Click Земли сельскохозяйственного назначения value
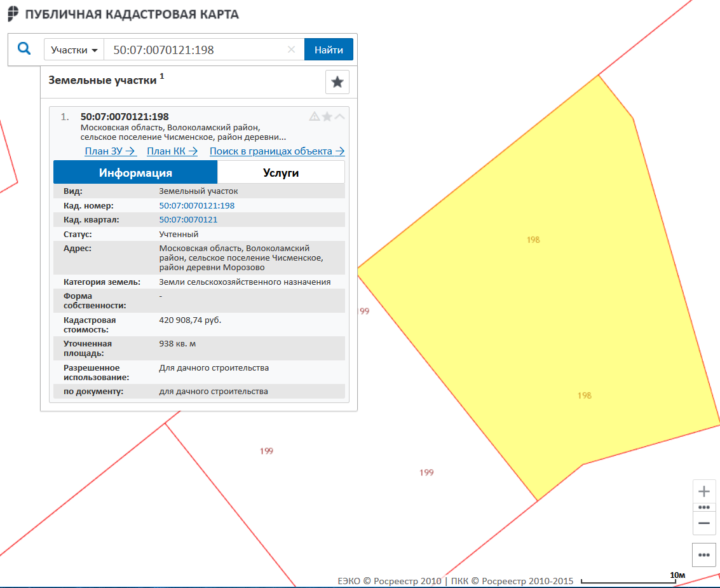720x588 pixels. point(245,282)
